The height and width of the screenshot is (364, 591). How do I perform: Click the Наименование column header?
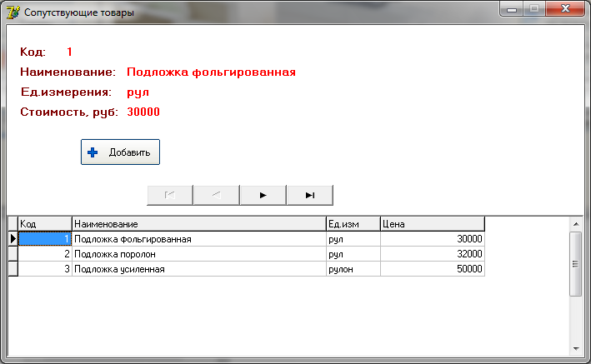tap(199, 224)
